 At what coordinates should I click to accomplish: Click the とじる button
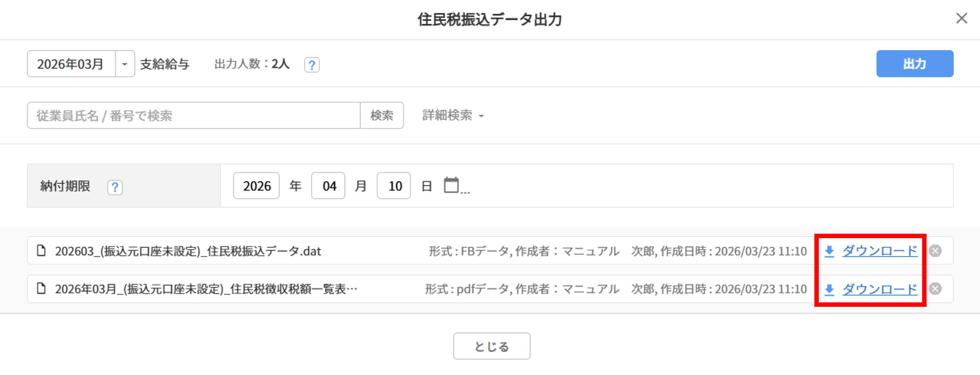(x=491, y=346)
